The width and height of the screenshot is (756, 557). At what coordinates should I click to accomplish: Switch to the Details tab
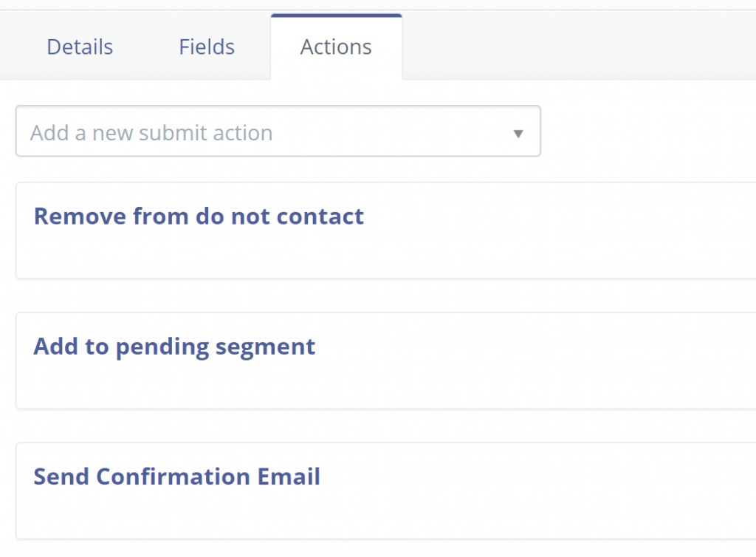click(x=79, y=47)
